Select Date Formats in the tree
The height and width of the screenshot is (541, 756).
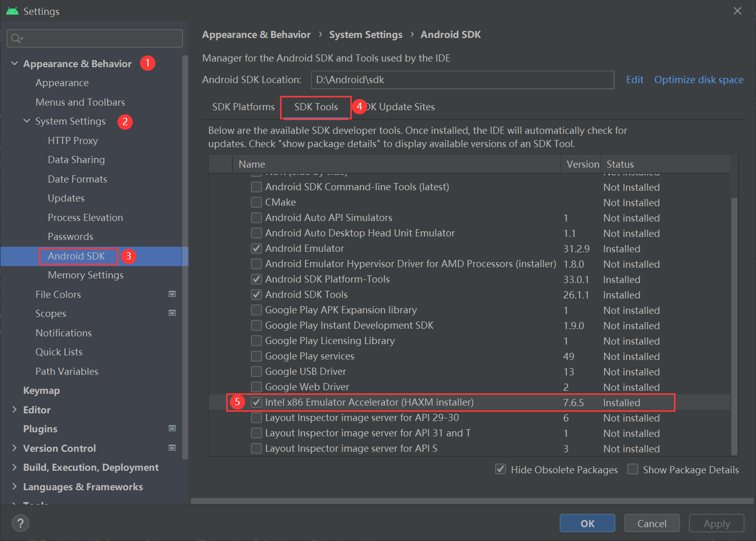(x=77, y=179)
